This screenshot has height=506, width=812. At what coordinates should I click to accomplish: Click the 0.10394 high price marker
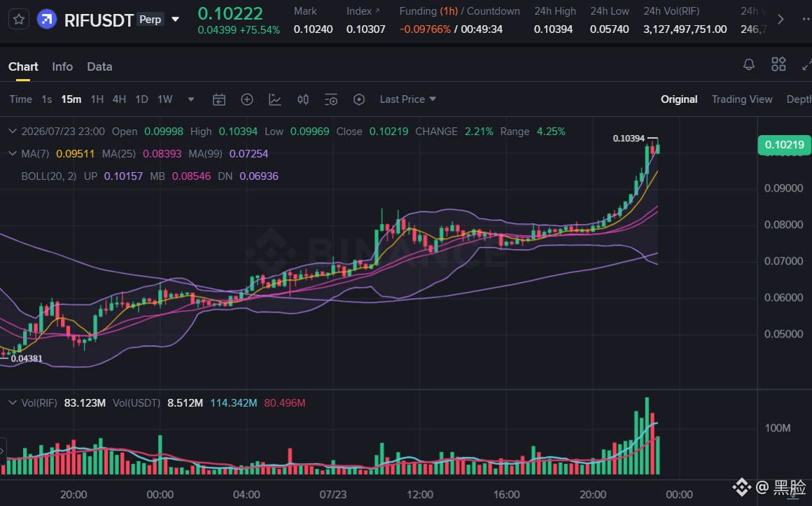coord(629,139)
